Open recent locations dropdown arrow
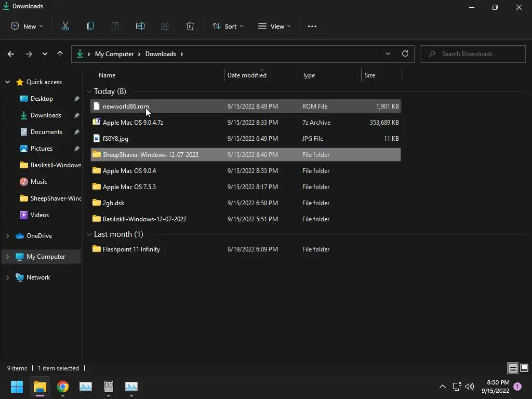Image resolution: width=532 pixels, height=399 pixels. pos(45,54)
